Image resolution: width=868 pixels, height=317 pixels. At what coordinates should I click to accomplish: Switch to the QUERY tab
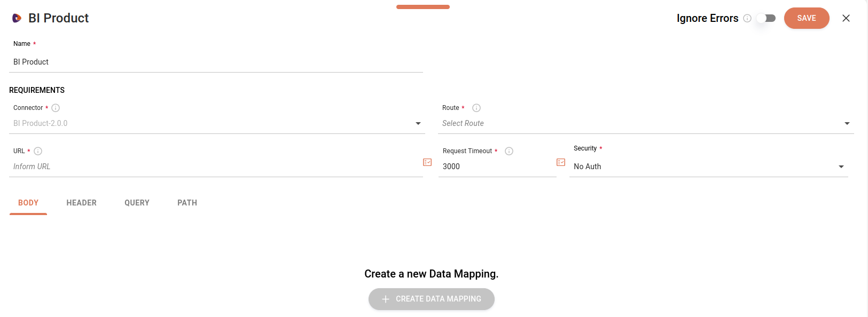(x=137, y=203)
